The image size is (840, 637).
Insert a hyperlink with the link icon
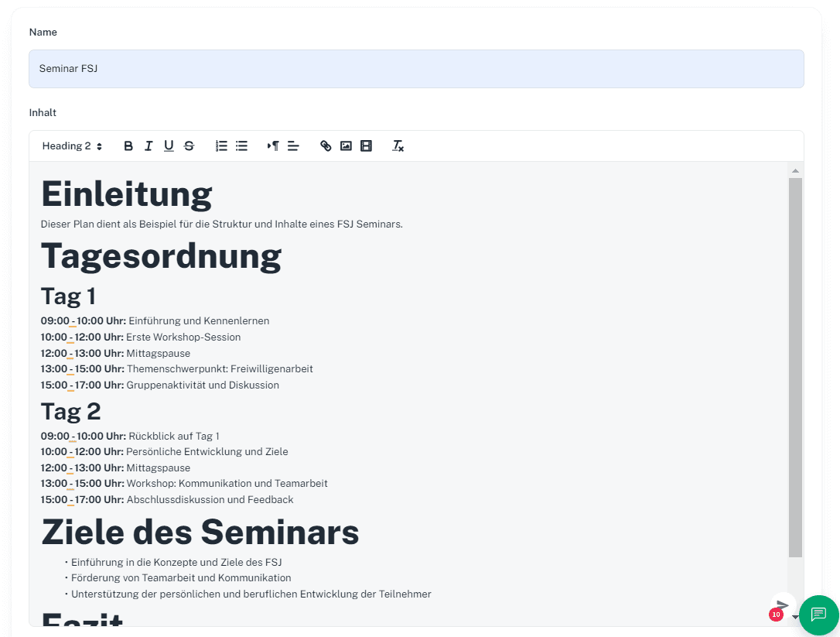tap(326, 146)
